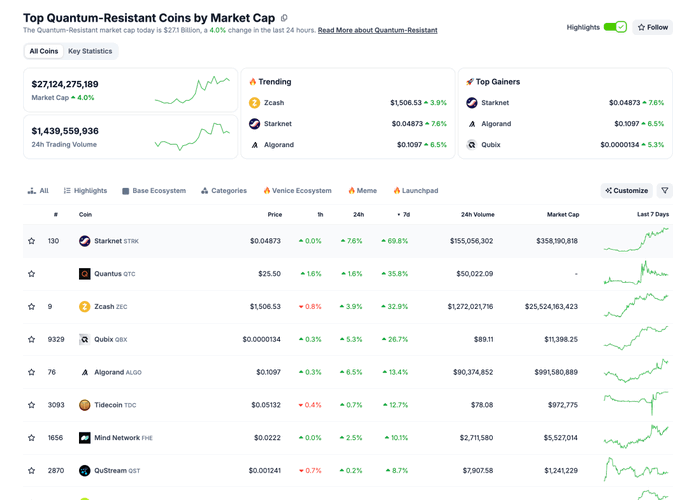Viewport: 680px width, 500px height.
Task: Open the Starknet STRK coin link
Action: point(116,241)
